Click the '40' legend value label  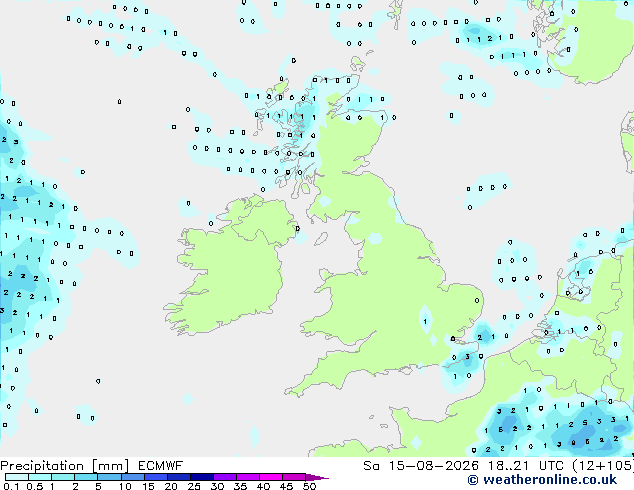click(263, 486)
